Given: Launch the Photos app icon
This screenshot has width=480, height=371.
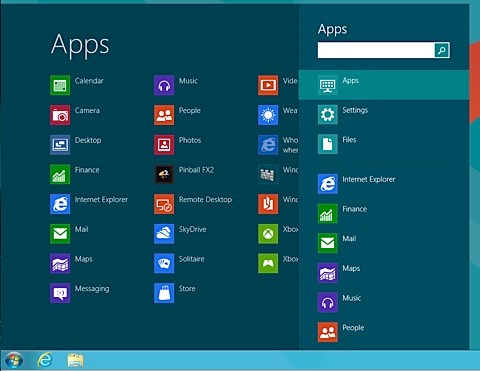Looking at the screenshot, I should (x=164, y=145).
